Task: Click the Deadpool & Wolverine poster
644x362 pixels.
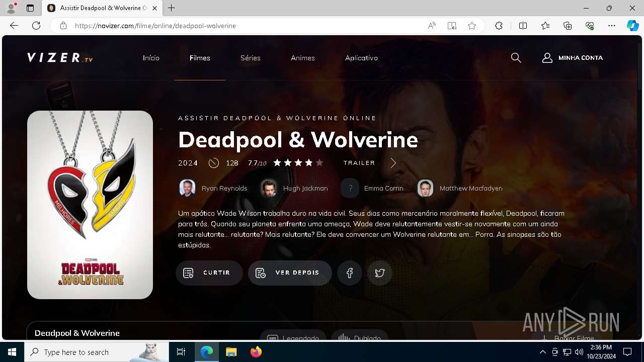Action: point(90,205)
